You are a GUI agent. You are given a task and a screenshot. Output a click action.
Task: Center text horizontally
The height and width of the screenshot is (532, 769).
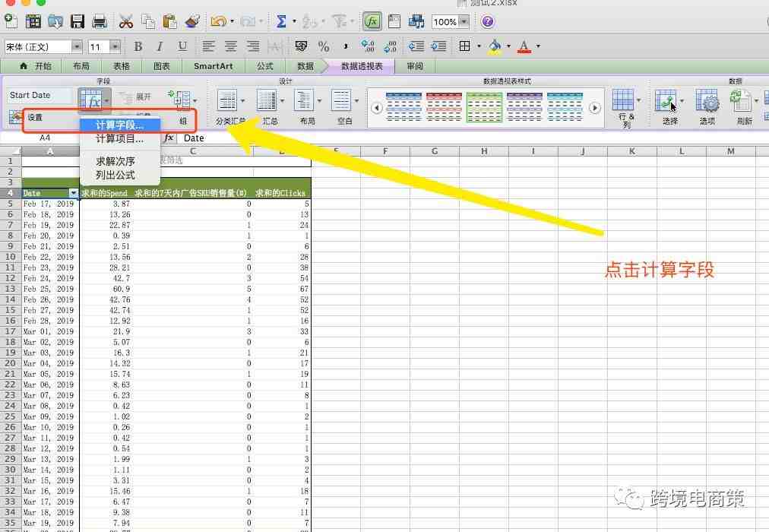click(x=230, y=46)
